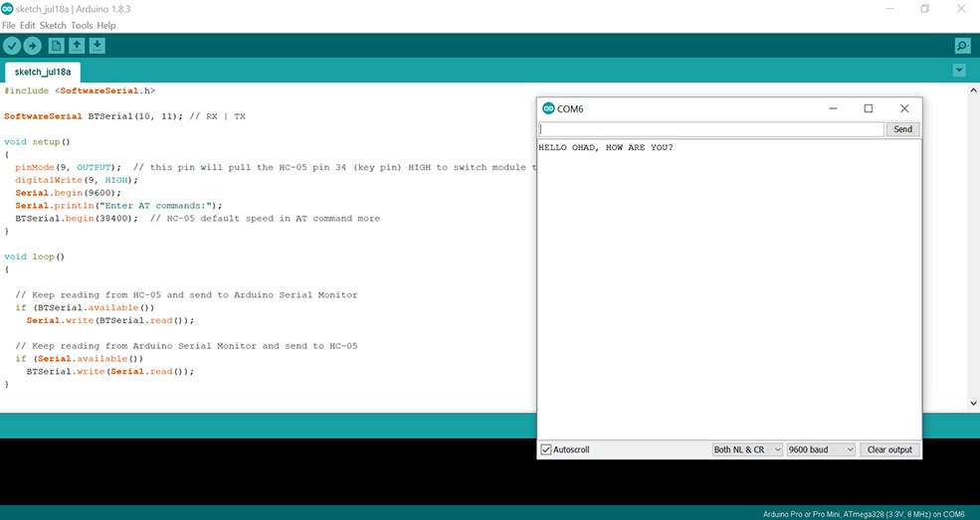980x520 pixels.
Task: Open the Sketch menu
Action: [x=53, y=26]
